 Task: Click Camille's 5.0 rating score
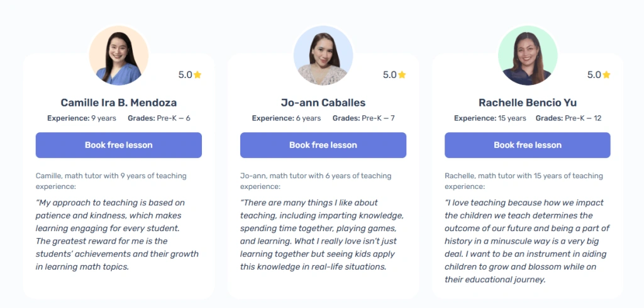click(x=185, y=75)
